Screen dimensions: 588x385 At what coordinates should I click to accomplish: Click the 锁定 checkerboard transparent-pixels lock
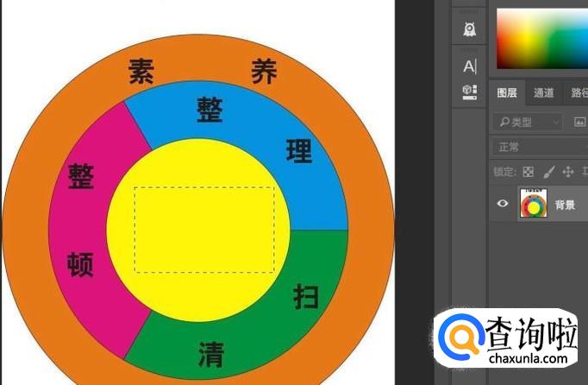(x=529, y=172)
